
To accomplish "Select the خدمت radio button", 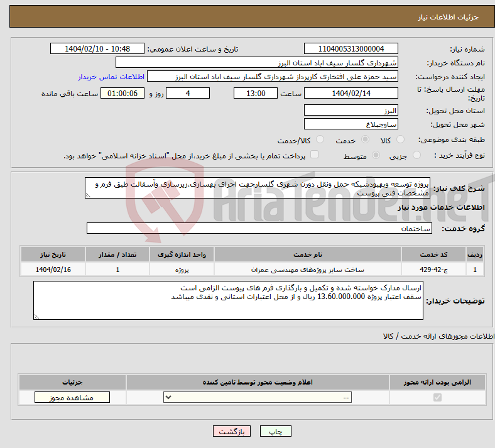I will (x=365, y=139).
